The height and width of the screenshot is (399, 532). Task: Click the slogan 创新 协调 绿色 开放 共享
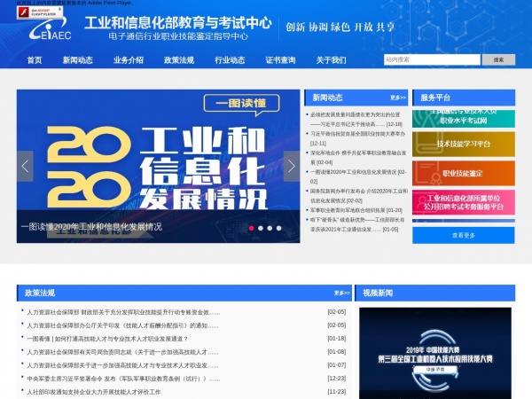(340, 27)
